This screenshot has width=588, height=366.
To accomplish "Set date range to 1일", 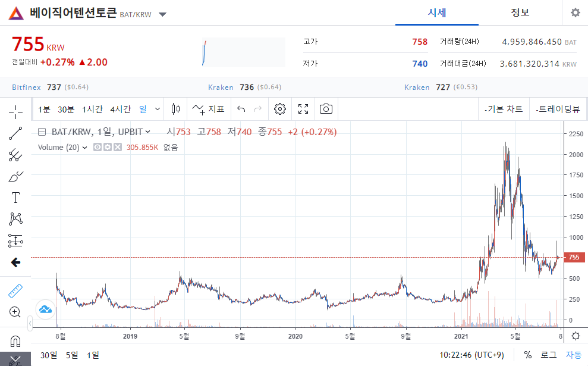I will coord(93,355).
